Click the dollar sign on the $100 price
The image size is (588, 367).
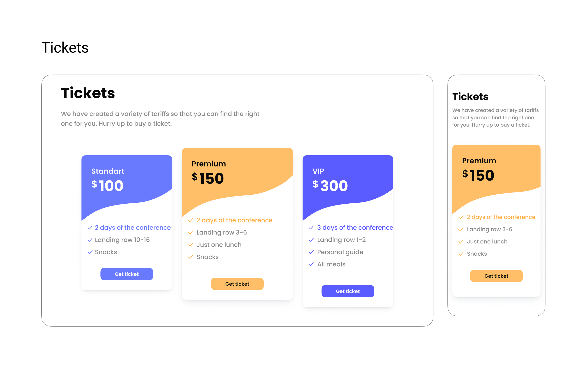(x=94, y=184)
